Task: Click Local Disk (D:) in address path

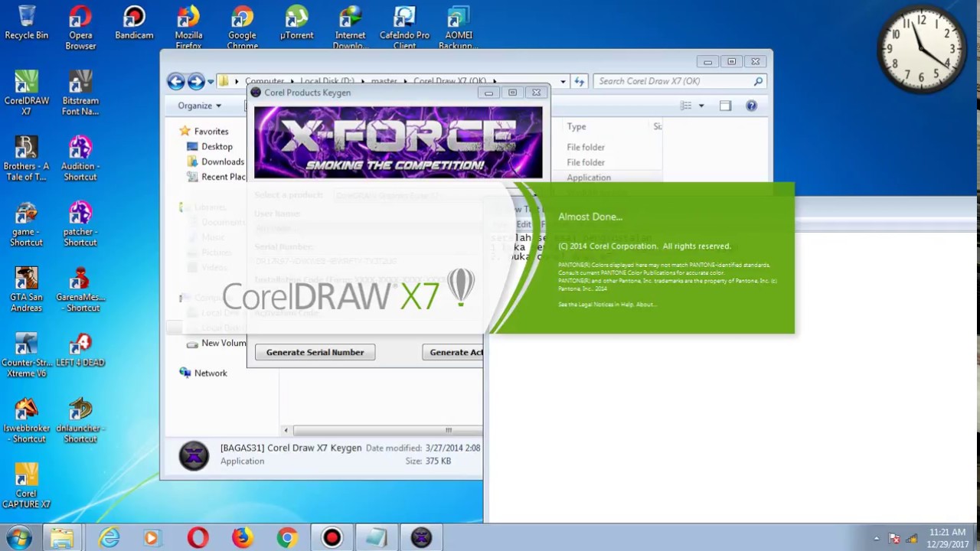Action: (327, 81)
